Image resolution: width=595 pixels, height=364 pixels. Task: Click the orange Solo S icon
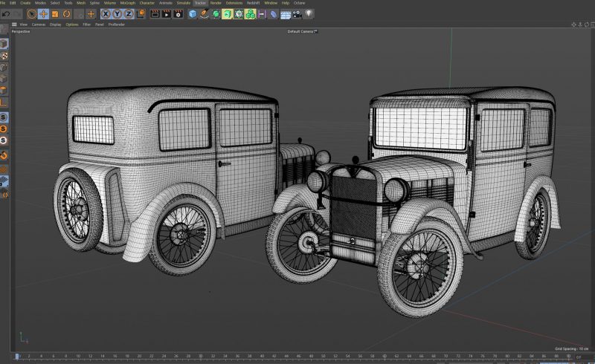point(4,129)
